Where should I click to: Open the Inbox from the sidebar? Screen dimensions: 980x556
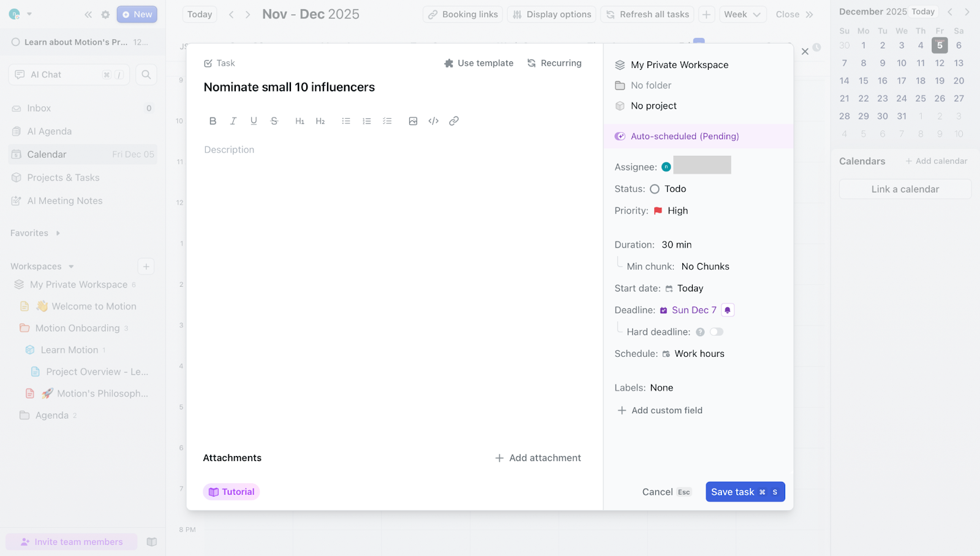point(39,108)
